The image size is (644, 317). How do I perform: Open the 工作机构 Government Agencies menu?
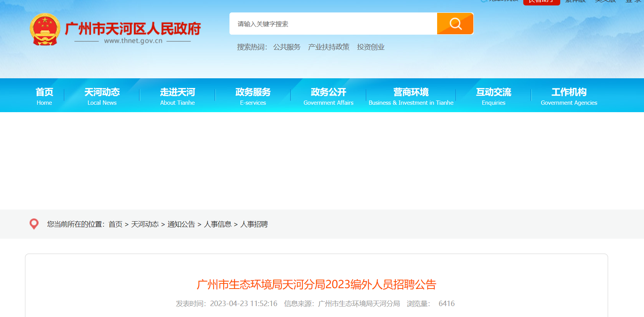click(x=569, y=96)
